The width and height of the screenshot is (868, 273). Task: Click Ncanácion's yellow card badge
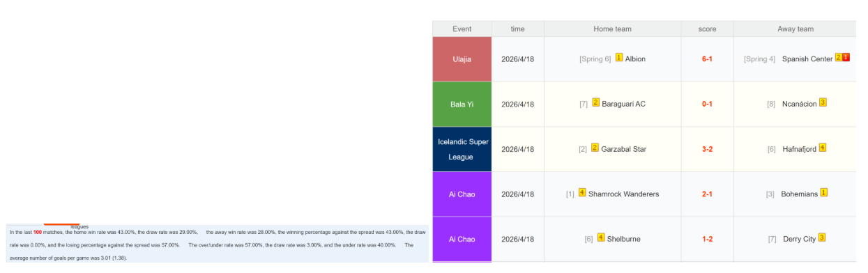click(823, 102)
